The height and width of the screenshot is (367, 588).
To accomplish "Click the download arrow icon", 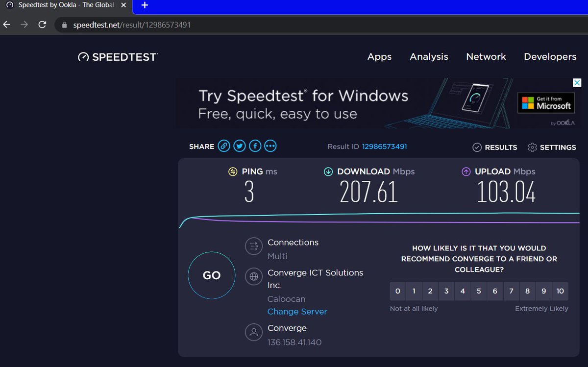I will point(328,171).
